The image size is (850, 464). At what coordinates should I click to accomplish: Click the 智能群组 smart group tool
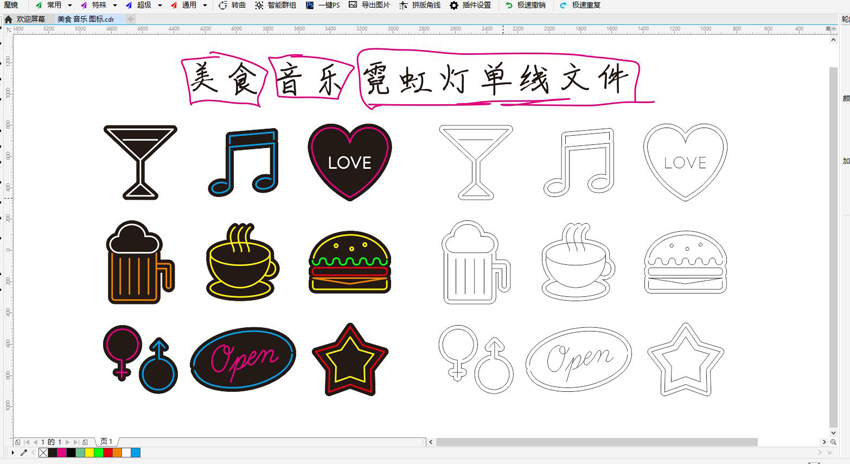pyautogui.click(x=275, y=5)
